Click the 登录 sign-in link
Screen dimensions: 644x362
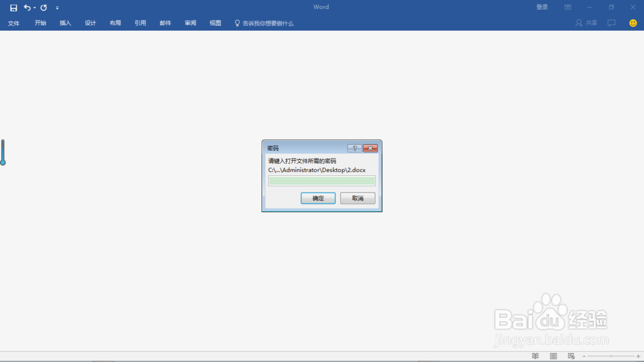542,7
